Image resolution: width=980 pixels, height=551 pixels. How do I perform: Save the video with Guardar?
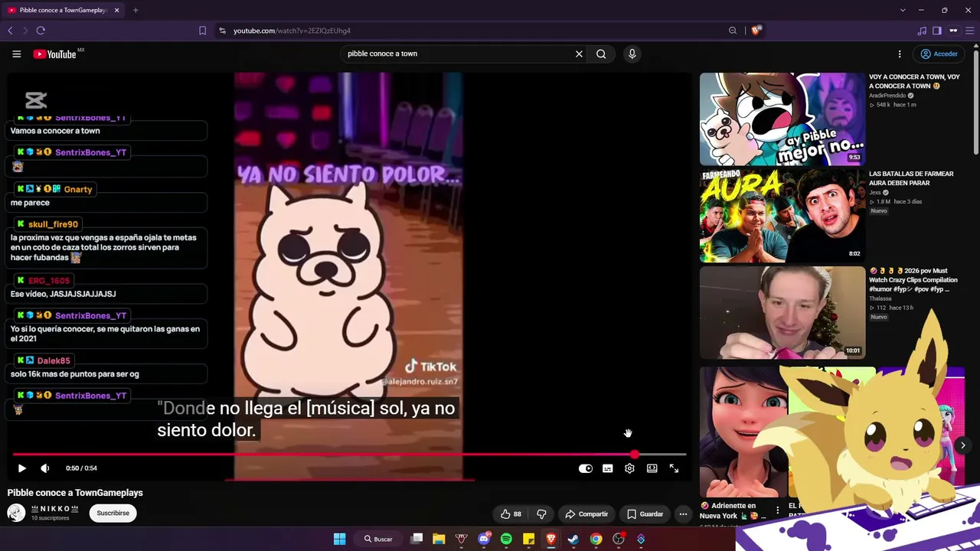645,514
